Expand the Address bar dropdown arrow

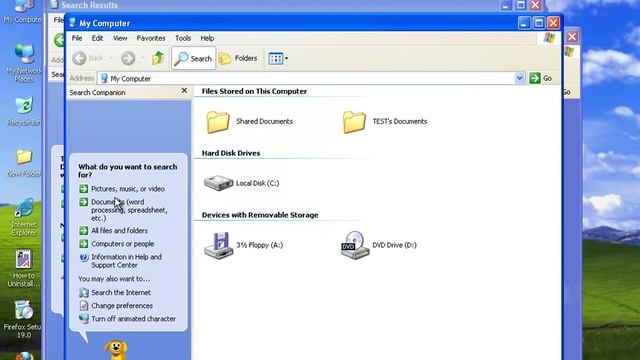pyautogui.click(x=519, y=78)
